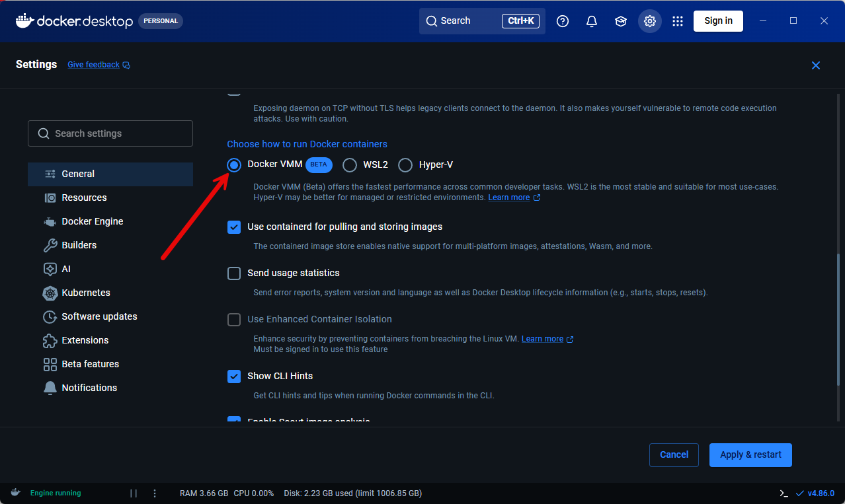Open the Beta features section
Screen dimensions: 845x504
[x=110, y=364]
